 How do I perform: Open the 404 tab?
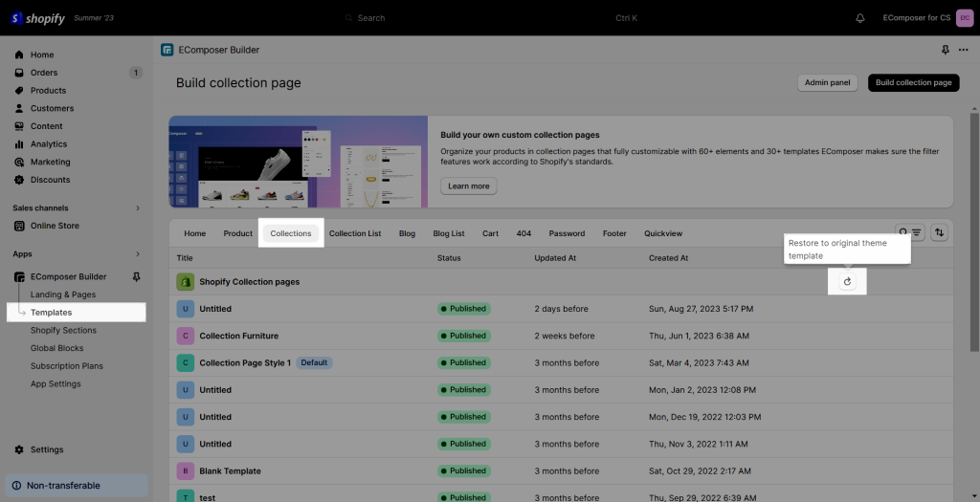(523, 233)
